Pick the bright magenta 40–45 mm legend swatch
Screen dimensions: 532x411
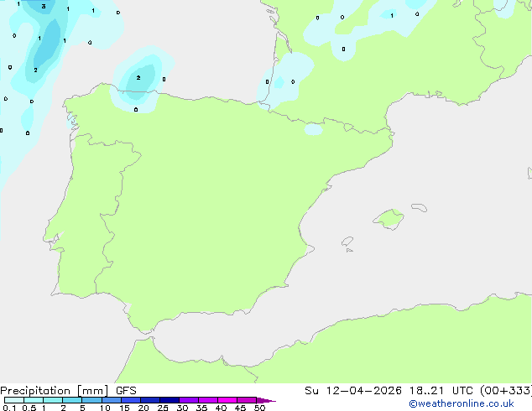(x=227, y=400)
